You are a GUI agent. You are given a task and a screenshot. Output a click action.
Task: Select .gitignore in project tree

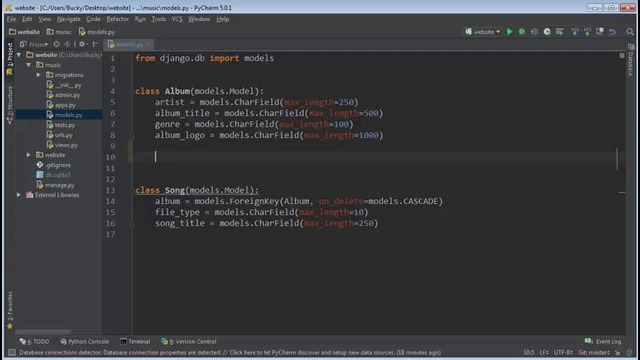point(53,165)
